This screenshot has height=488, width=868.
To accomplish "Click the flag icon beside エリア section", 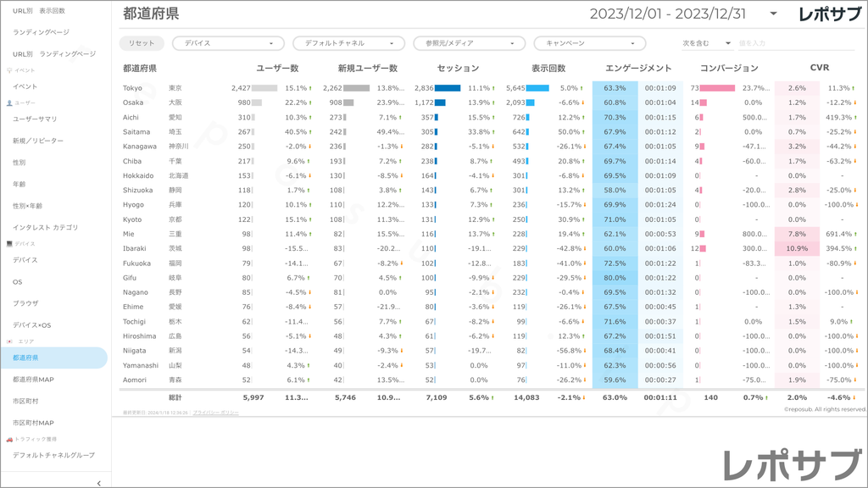I will tap(9, 341).
